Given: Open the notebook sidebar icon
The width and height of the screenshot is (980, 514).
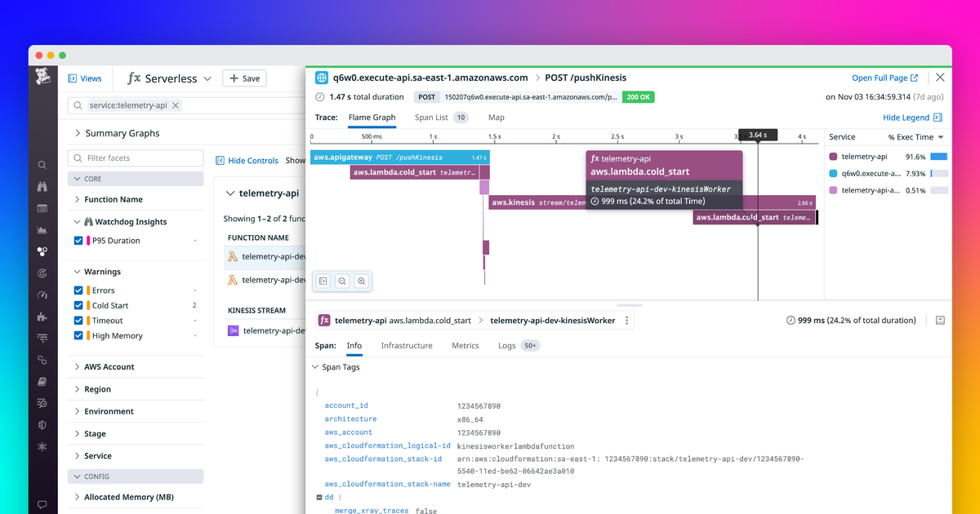Looking at the screenshot, I should (x=42, y=381).
